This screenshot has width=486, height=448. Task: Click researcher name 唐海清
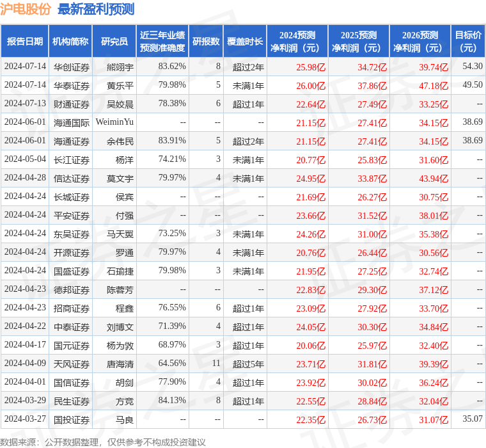pos(120,364)
